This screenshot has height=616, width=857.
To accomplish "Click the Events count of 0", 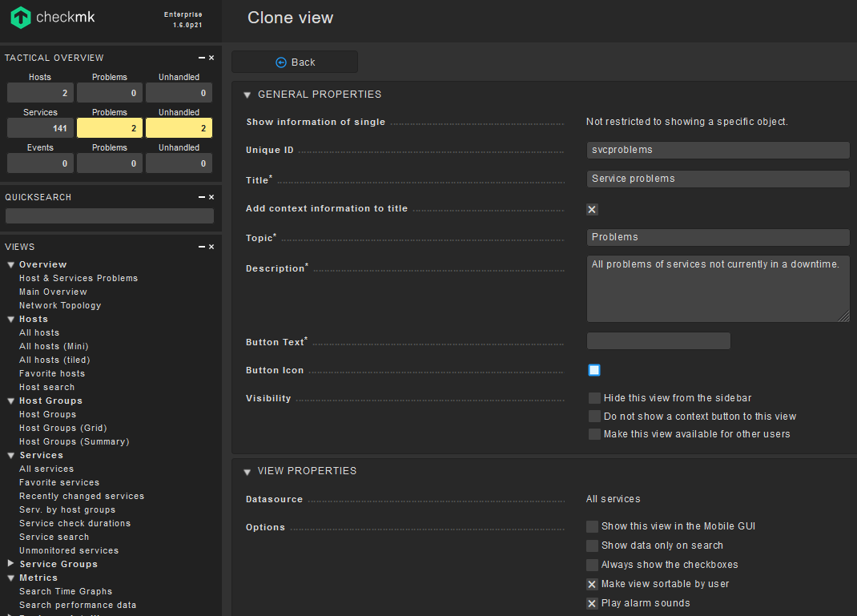I will click(x=40, y=163).
